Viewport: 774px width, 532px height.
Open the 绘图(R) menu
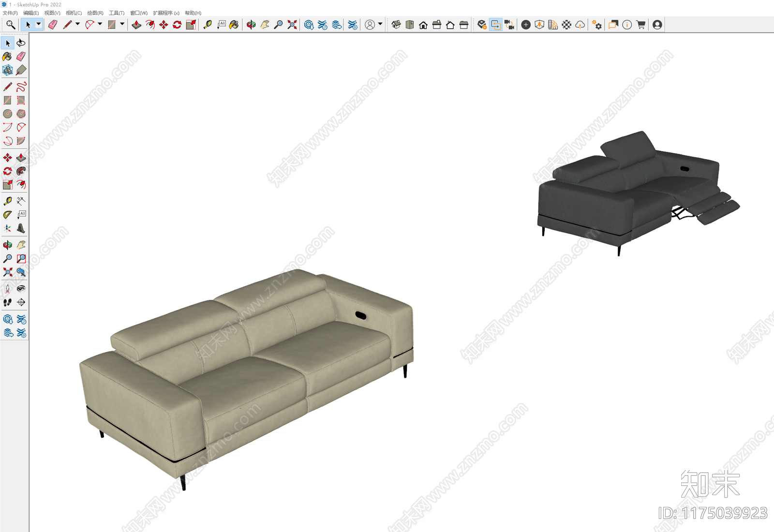pos(95,13)
